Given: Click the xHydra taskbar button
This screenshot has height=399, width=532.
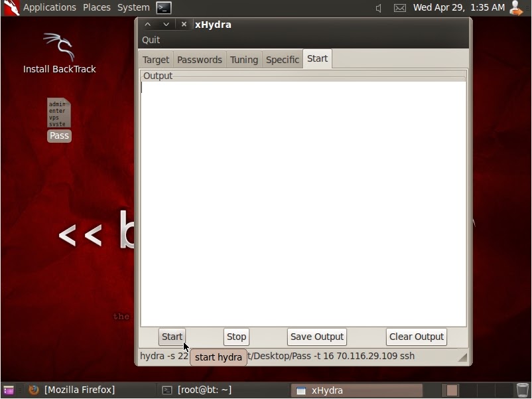Looking at the screenshot, I should [x=357, y=390].
